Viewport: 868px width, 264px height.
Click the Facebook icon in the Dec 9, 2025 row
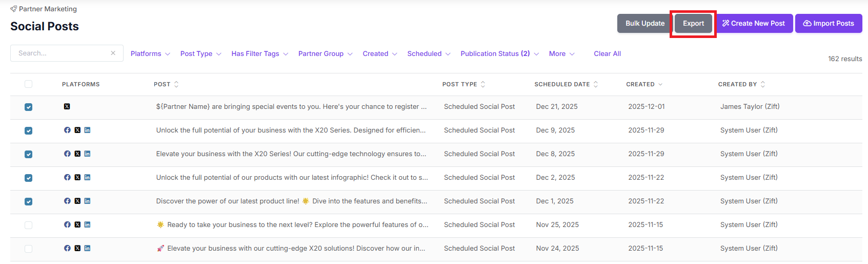[x=67, y=130]
